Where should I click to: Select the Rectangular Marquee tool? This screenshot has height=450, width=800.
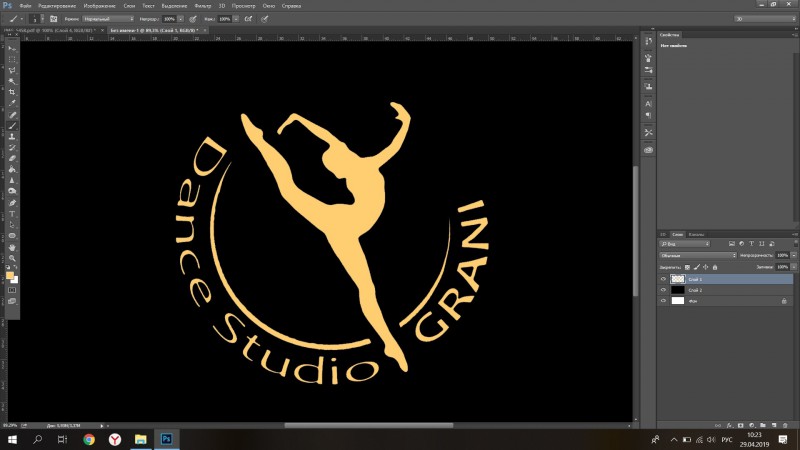pos(12,59)
